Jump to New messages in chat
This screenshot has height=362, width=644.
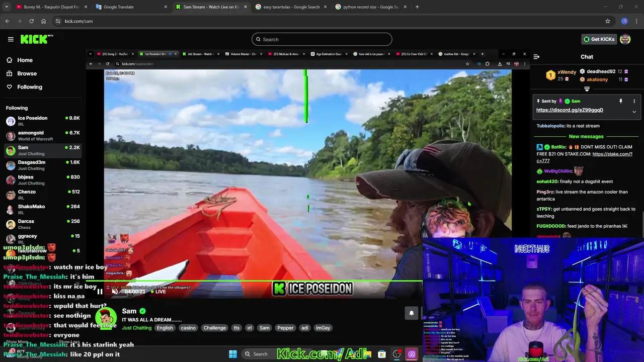(586, 136)
